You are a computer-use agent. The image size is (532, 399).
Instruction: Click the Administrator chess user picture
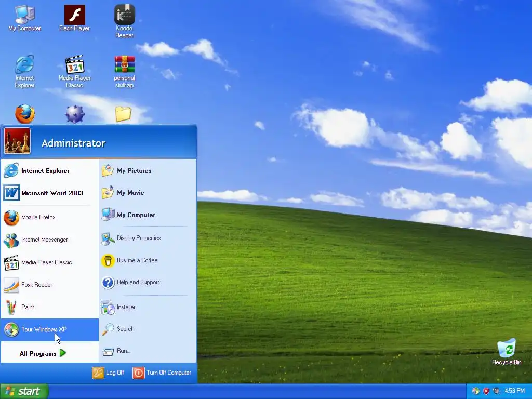[x=17, y=141]
